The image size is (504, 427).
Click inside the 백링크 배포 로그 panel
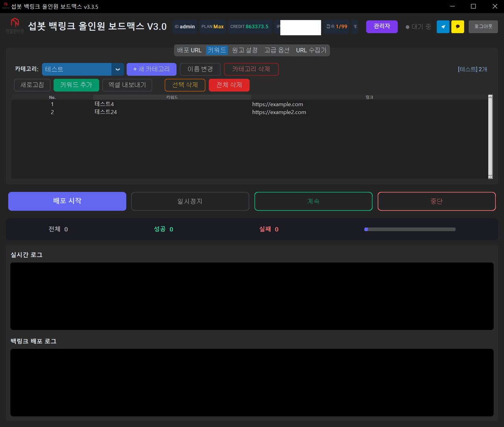point(252,383)
